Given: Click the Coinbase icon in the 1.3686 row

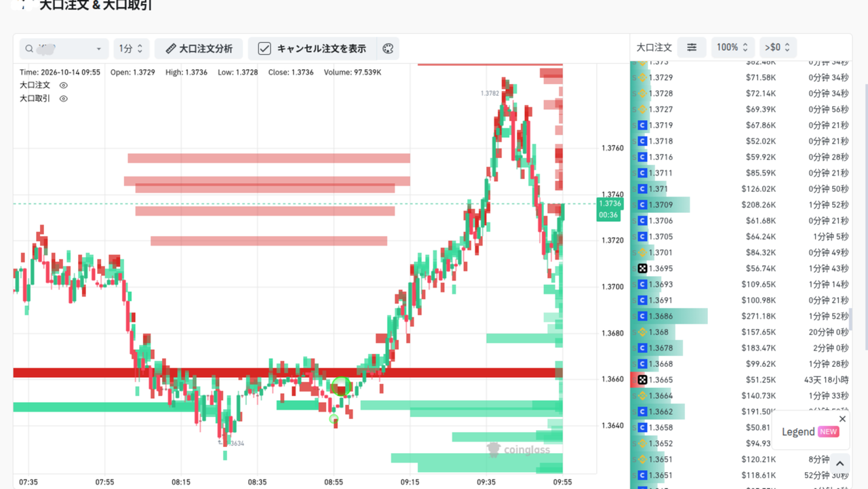Looking at the screenshot, I should coord(643,316).
